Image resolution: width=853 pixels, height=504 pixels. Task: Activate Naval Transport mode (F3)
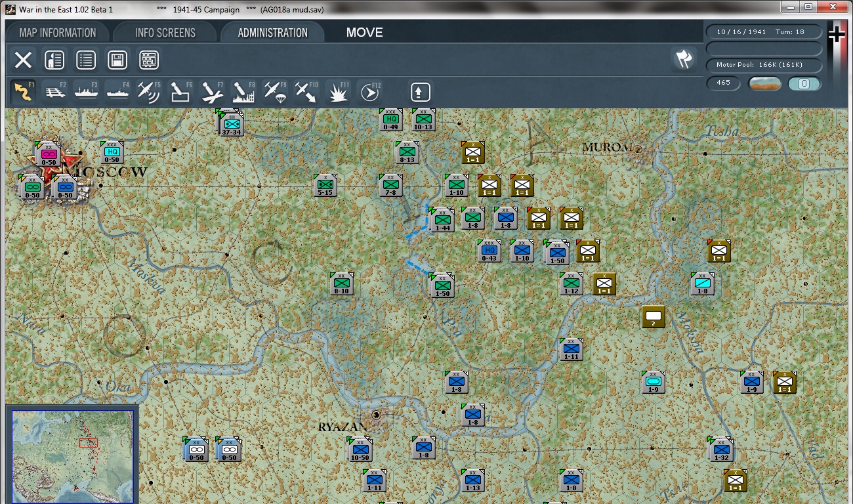coord(87,92)
